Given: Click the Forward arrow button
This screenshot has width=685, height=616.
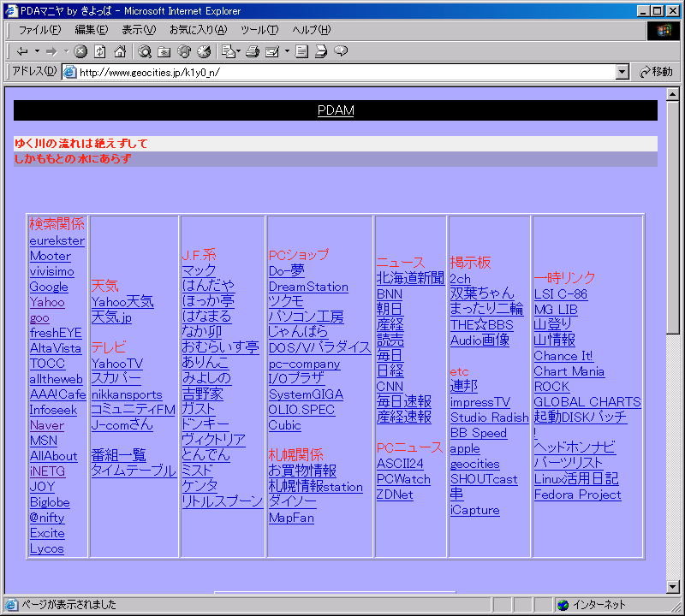Looking at the screenshot, I should (x=51, y=51).
